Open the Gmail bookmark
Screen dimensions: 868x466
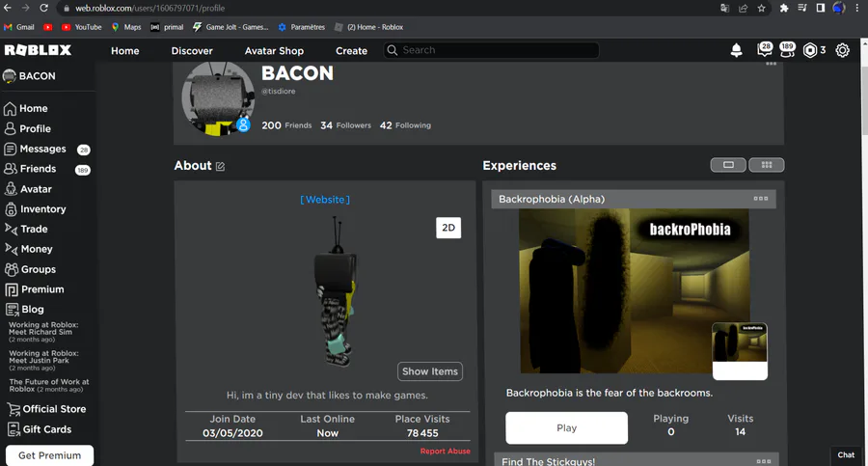[19, 27]
